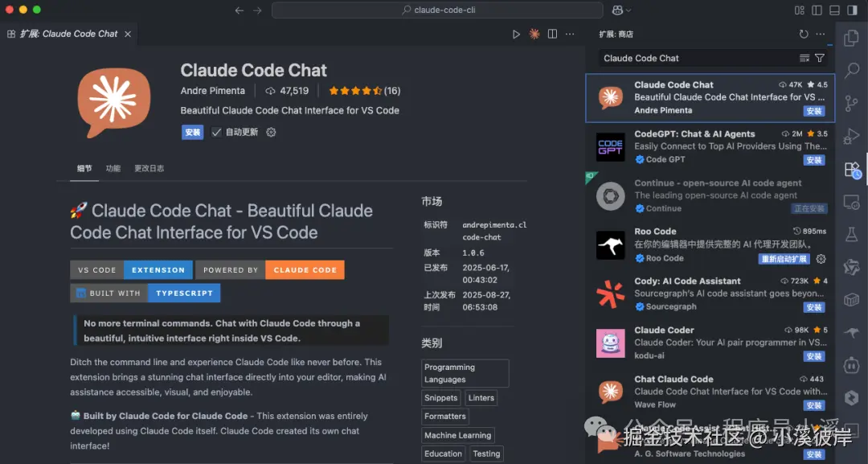Install Claude Code Chat from detail page
The height and width of the screenshot is (464, 868).
click(193, 133)
